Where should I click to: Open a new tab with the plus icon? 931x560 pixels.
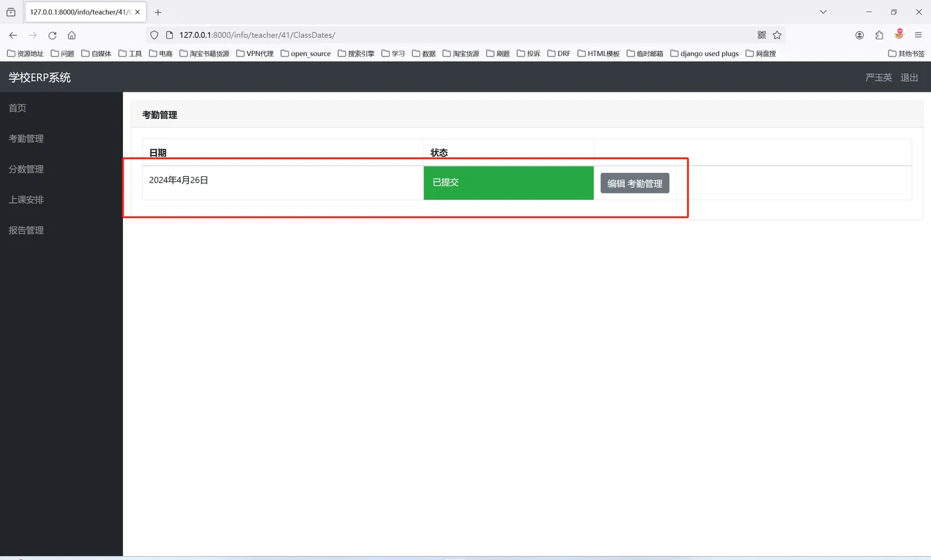pyautogui.click(x=158, y=12)
